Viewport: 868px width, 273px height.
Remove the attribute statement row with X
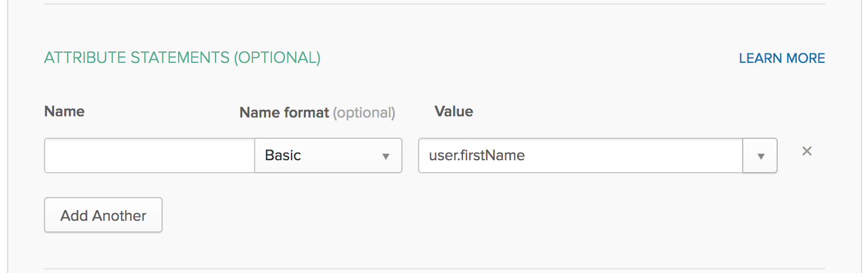(807, 151)
